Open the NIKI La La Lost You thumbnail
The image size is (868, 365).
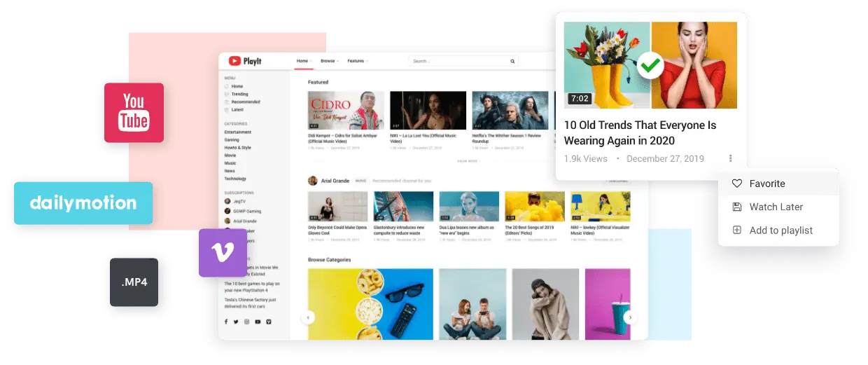(x=428, y=111)
